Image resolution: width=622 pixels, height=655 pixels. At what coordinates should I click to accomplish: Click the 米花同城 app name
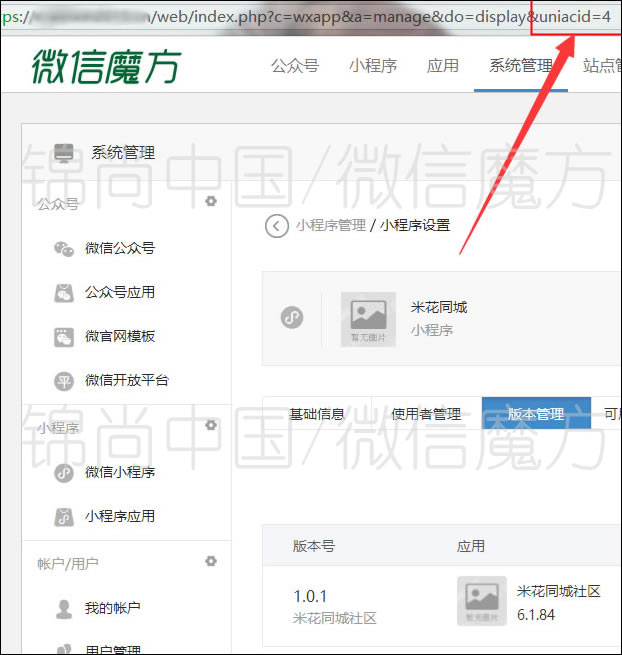439,307
